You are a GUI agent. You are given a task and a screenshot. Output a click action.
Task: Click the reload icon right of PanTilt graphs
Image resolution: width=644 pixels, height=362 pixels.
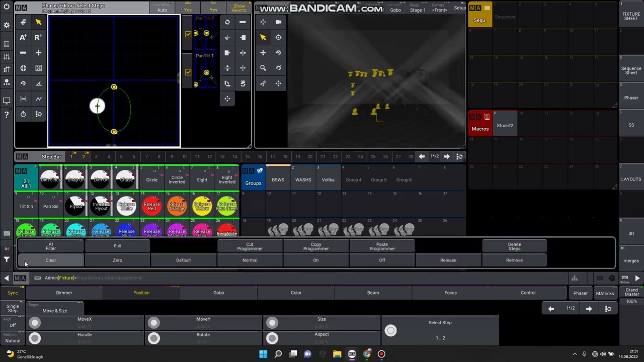coord(227,22)
